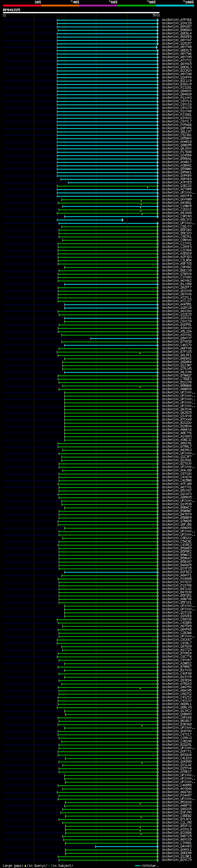Select hit UniRef100_A5C3Y3
The width and height of the screenshot is (197, 868).
(x=177, y=220)
